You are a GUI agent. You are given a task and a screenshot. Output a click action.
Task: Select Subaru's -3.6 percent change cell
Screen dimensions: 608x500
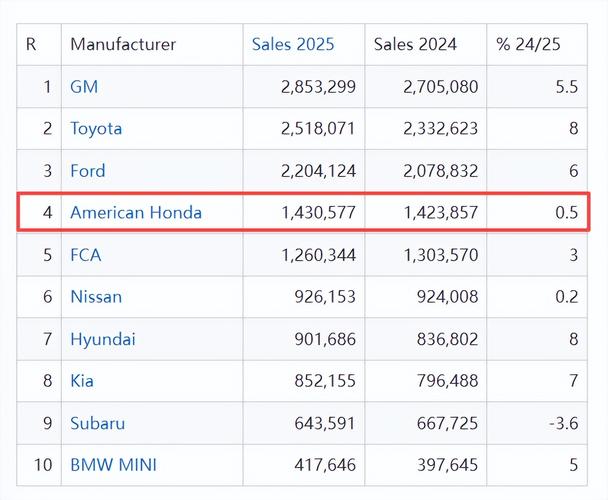click(562, 423)
